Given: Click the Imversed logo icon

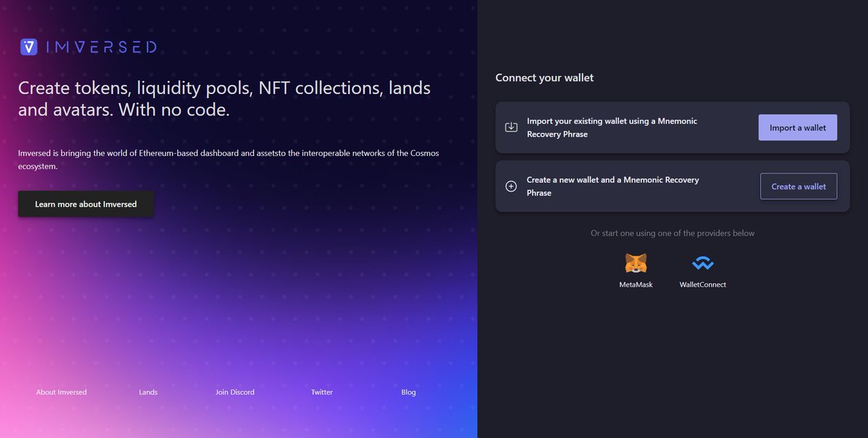Looking at the screenshot, I should [29, 48].
